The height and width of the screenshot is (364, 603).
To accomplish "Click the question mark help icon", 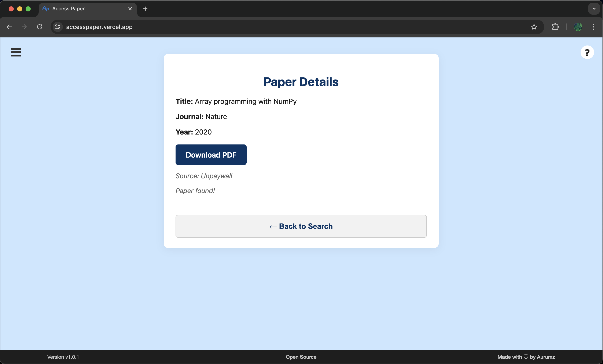I will [587, 52].
